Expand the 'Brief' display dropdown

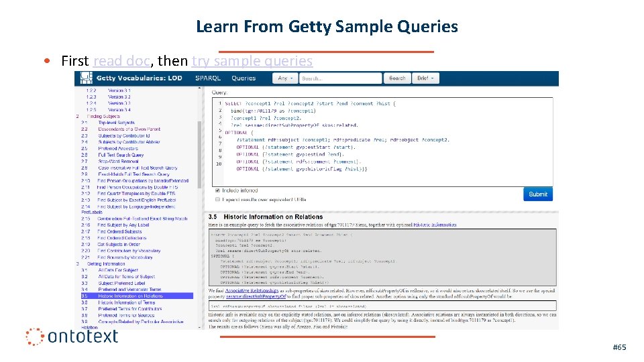coord(425,78)
